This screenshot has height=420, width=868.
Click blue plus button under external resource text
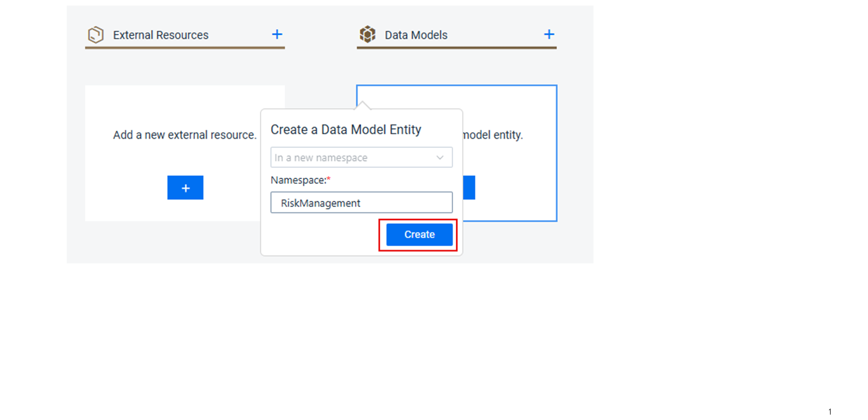(x=185, y=188)
